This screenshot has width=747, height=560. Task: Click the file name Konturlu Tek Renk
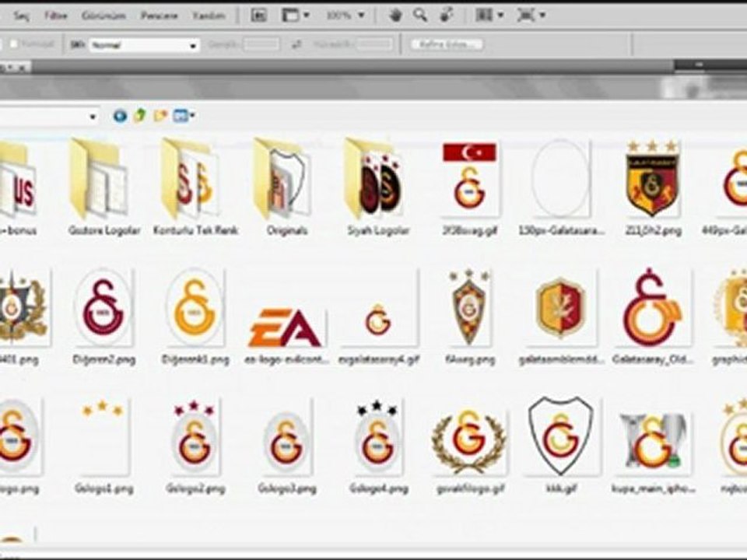(x=195, y=231)
